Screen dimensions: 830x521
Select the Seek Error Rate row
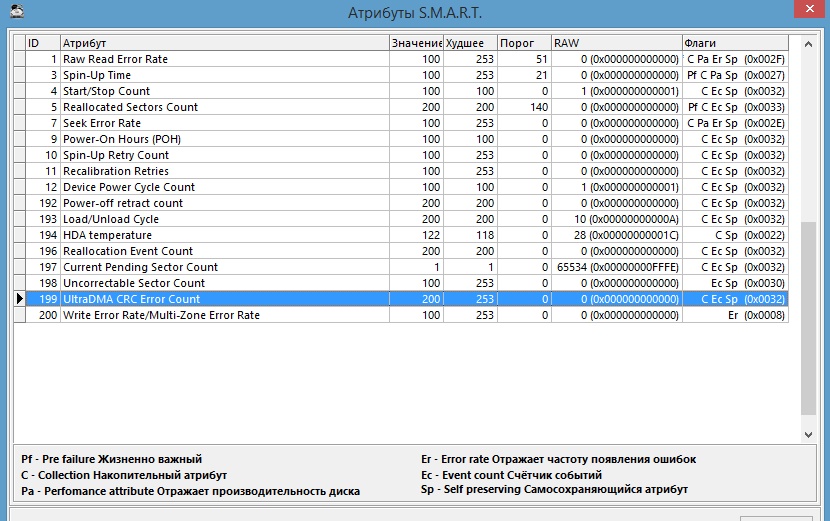(x=401, y=123)
